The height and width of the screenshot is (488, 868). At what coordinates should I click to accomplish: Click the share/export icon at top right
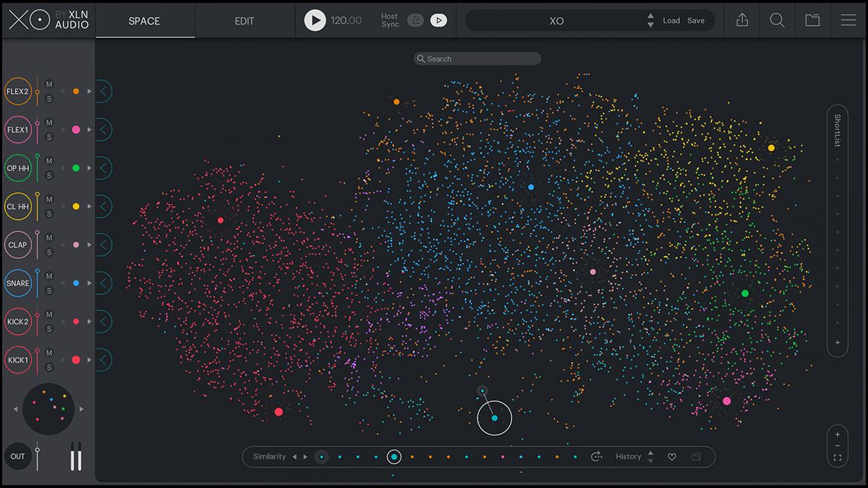(x=741, y=20)
